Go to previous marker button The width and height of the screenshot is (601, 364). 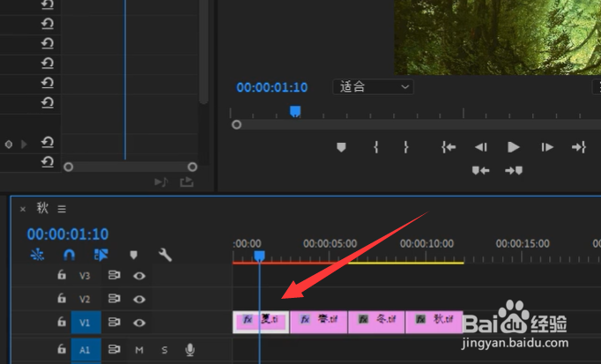pyautogui.click(x=480, y=170)
